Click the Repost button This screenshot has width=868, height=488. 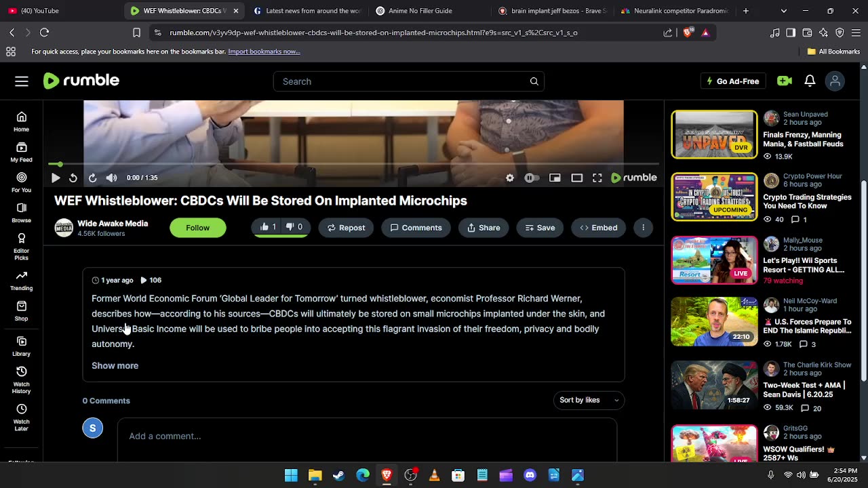pos(346,228)
